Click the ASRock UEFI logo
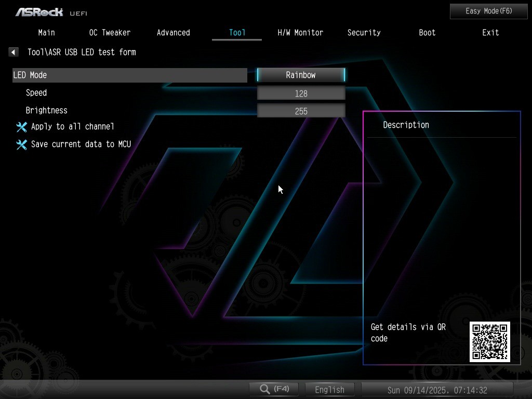The width and height of the screenshot is (532, 399). coord(51,11)
